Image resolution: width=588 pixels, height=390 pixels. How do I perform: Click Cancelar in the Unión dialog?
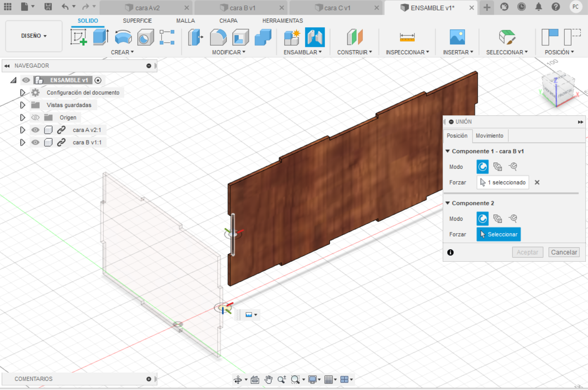(564, 252)
